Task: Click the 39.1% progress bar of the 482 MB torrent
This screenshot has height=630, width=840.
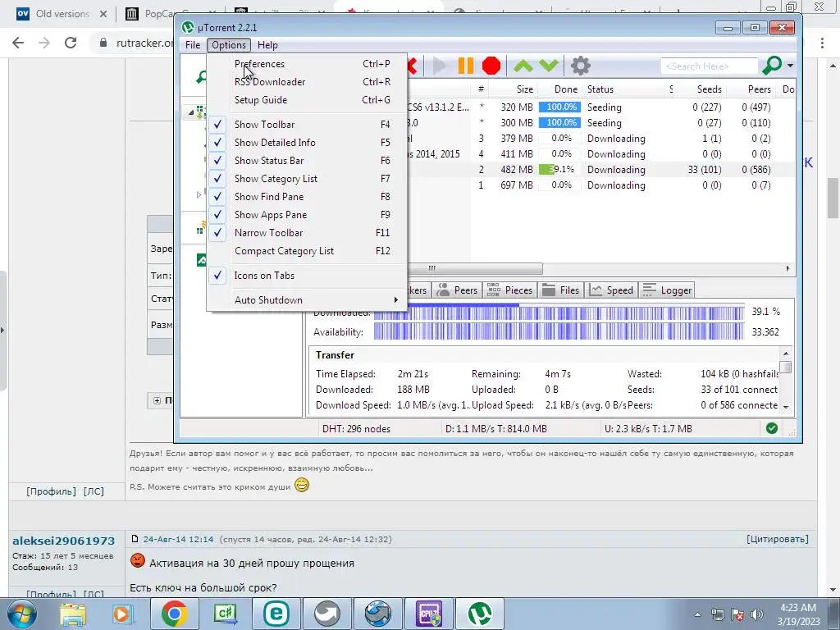Action: coord(559,169)
